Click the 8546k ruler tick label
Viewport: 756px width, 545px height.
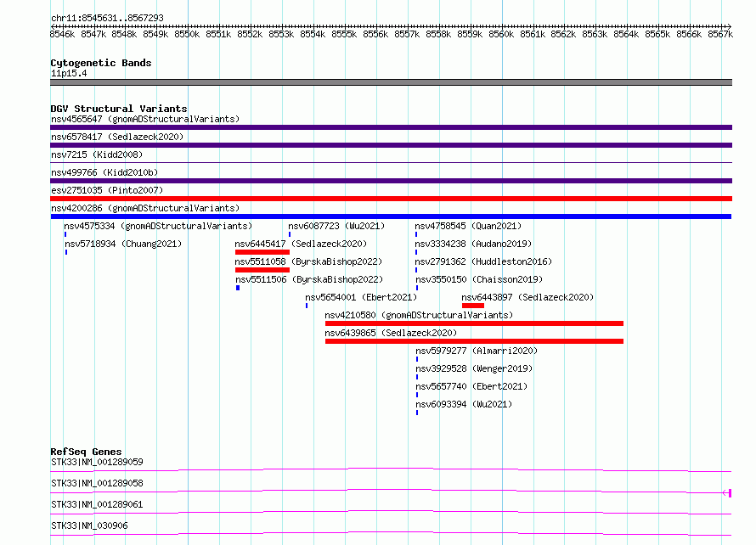[x=62, y=34]
